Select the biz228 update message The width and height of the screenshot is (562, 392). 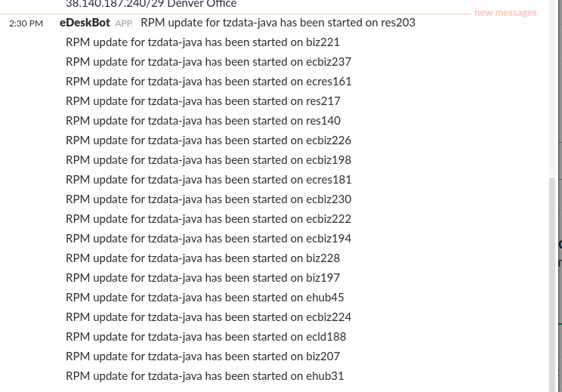(x=202, y=258)
